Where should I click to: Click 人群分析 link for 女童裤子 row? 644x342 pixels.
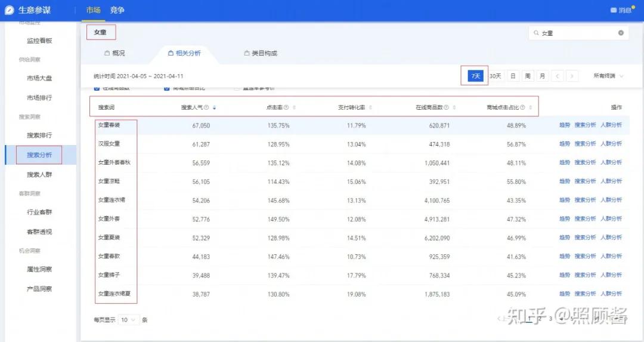611,275
